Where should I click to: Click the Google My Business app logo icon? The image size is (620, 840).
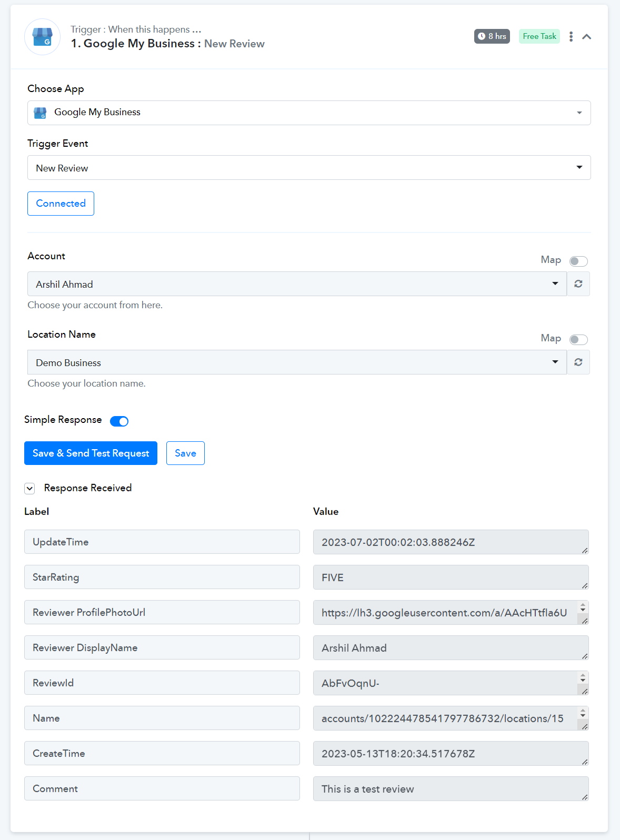tap(42, 37)
